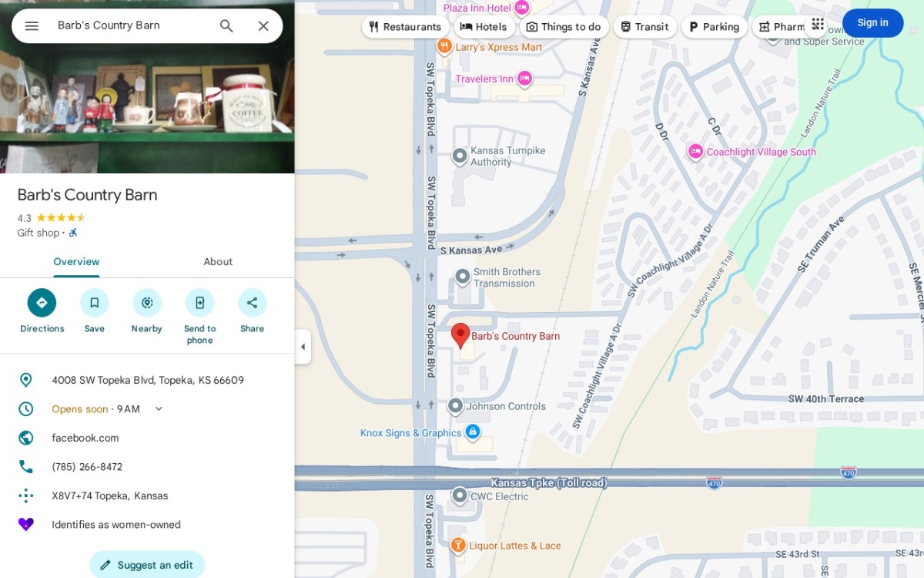Click the Sign in button

pyautogui.click(x=872, y=23)
